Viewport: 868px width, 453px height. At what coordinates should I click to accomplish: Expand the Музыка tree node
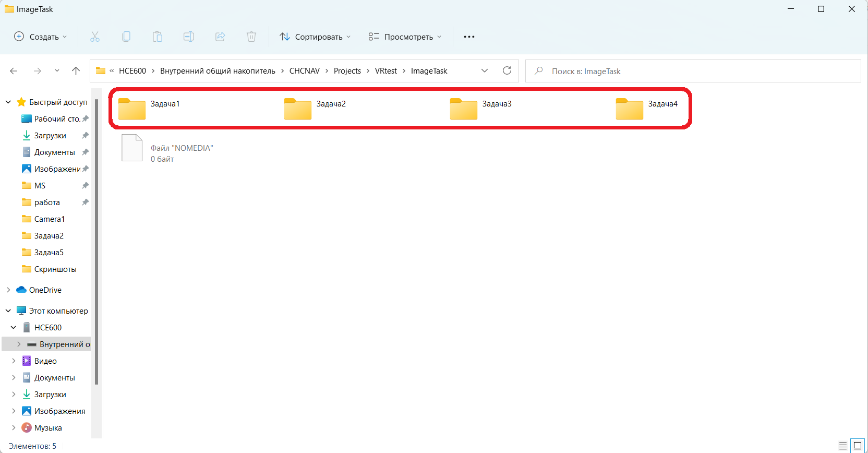(x=14, y=428)
